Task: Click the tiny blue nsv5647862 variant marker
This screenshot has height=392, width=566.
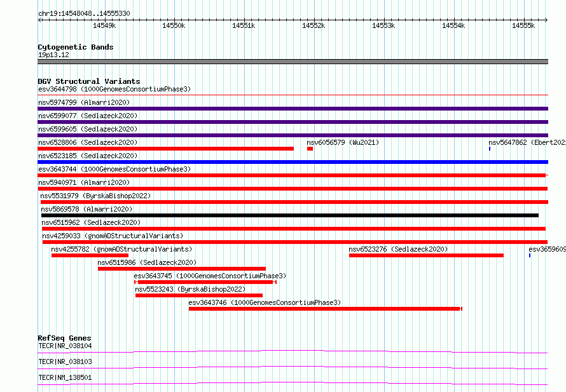Action: (x=490, y=149)
